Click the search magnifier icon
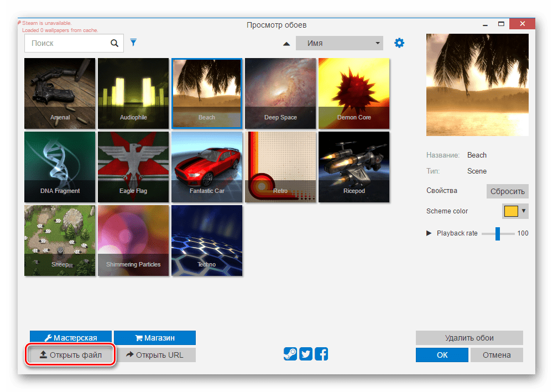The image size is (553, 392). (114, 43)
